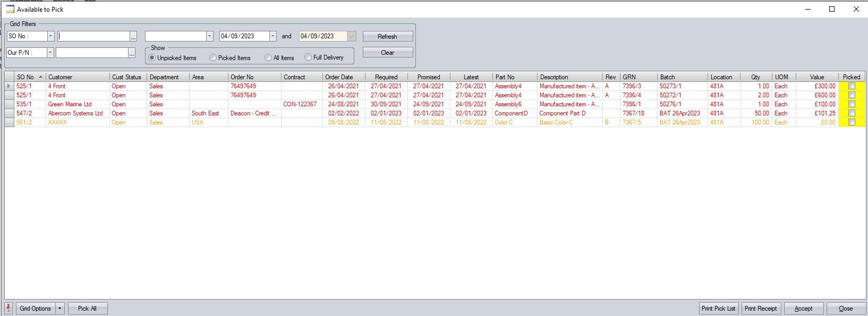Open the lookup ellipsis beside Our P/N field

pyautogui.click(x=132, y=53)
